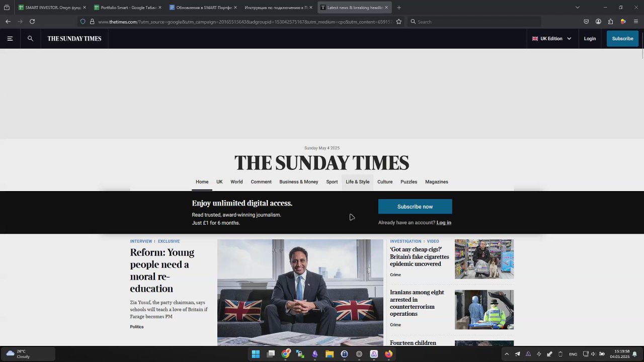Open the fake cigarettes shop thumbnail
This screenshot has height=362, width=644.
(484, 259)
